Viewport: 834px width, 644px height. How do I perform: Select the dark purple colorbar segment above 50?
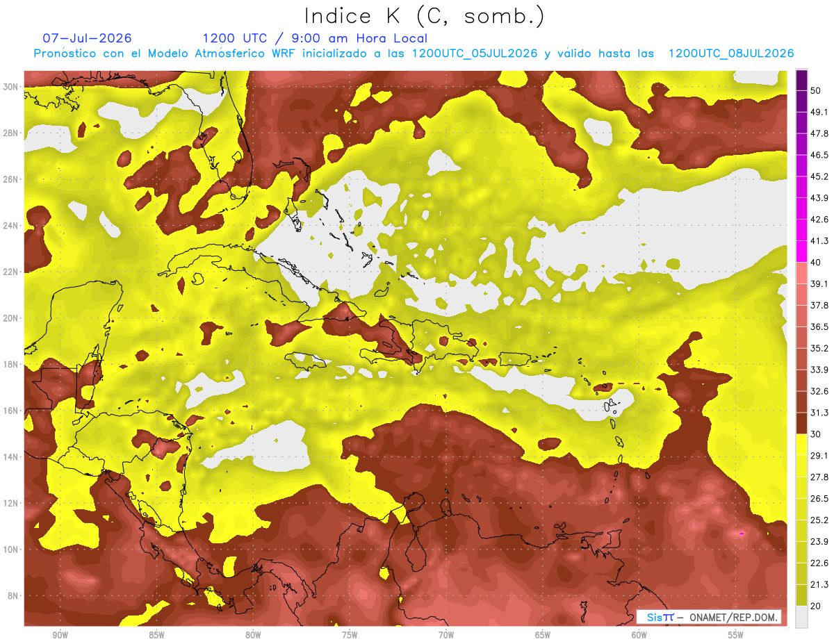801,81
